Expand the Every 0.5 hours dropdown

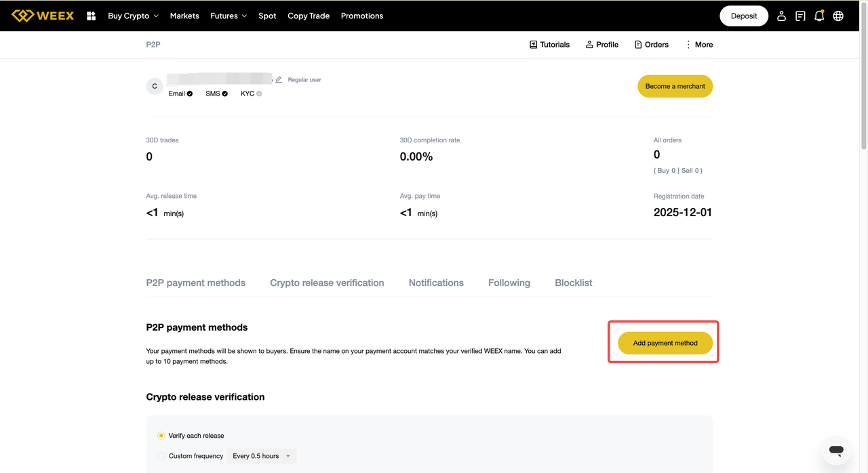click(x=262, y=456)
